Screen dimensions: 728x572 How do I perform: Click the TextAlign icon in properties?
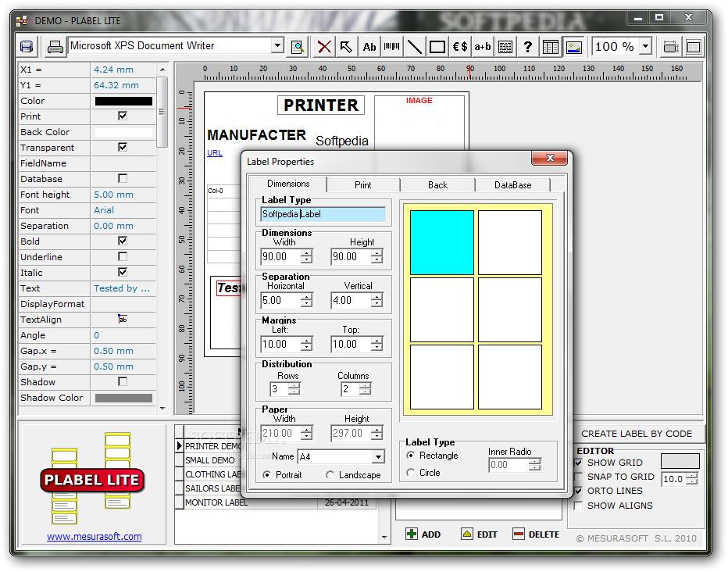pyautogui.click(x=123, y=320)
